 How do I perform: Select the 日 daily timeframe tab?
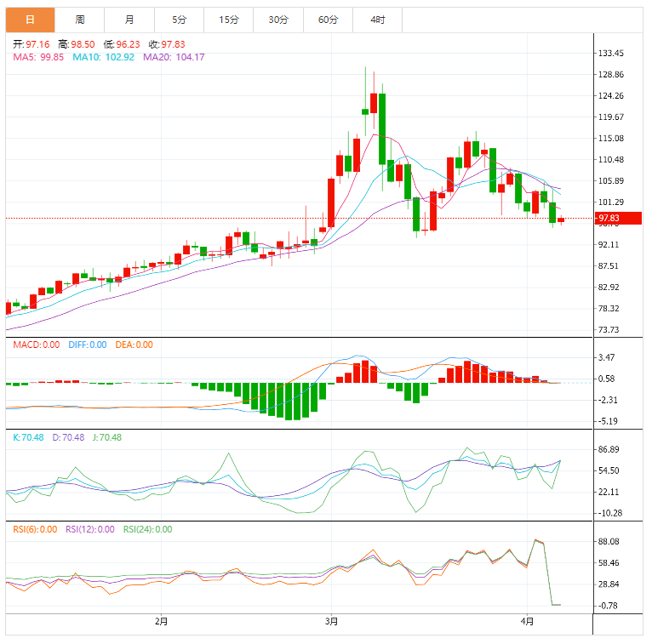[30, 20]
